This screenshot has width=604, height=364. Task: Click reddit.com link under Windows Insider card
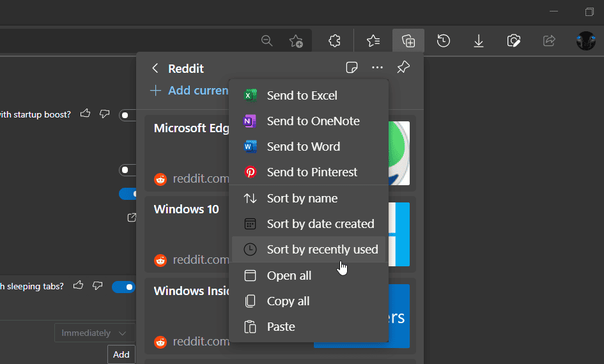point(201,341)
